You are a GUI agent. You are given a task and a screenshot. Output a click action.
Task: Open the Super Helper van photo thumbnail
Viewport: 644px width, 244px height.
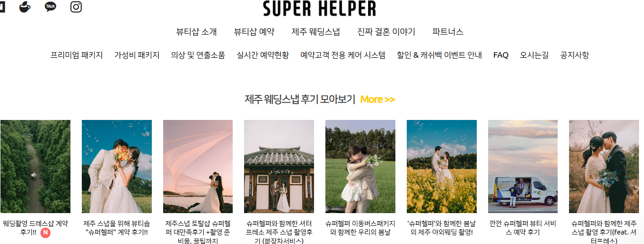point(523,166)
